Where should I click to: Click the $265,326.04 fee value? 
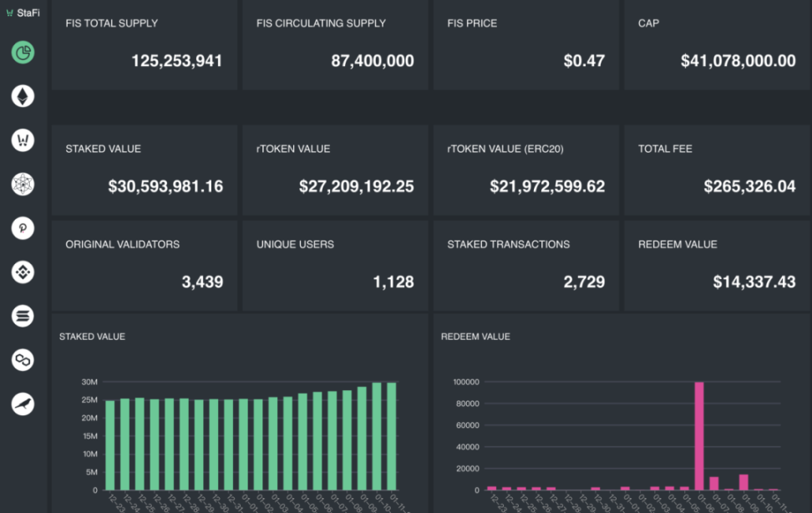tap(749, 186)
